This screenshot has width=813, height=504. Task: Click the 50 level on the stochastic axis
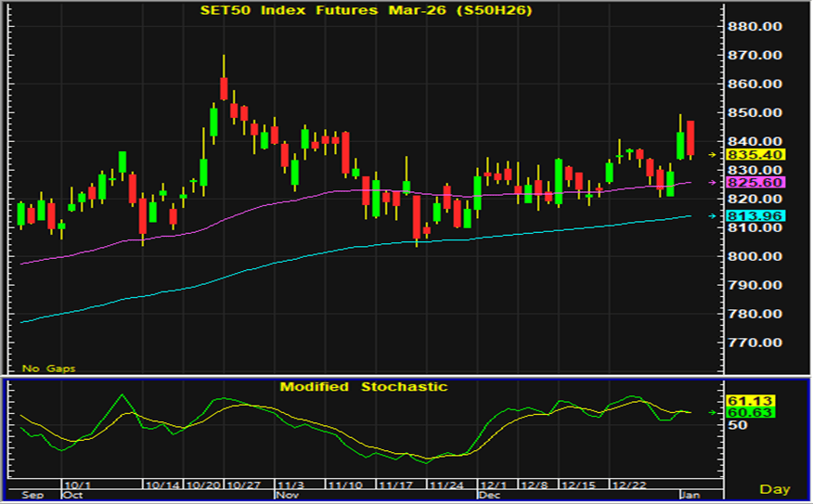[738, 425]
